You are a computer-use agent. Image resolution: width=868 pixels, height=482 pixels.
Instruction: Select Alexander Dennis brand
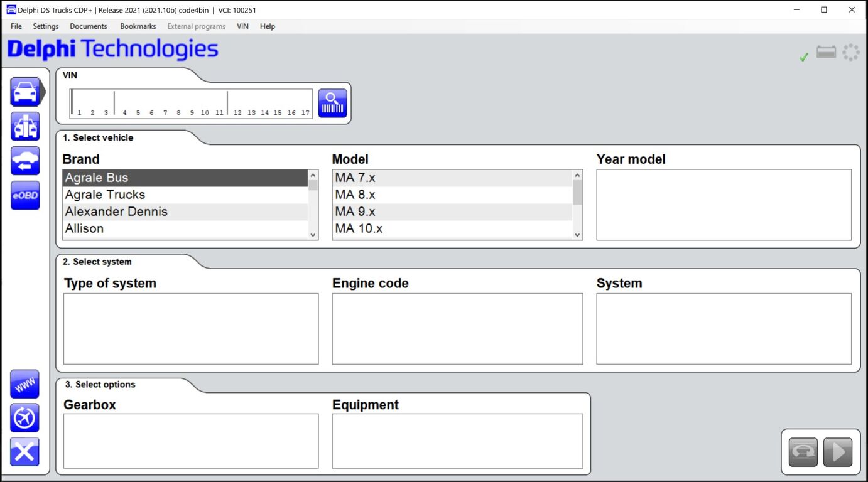(185, 212)
